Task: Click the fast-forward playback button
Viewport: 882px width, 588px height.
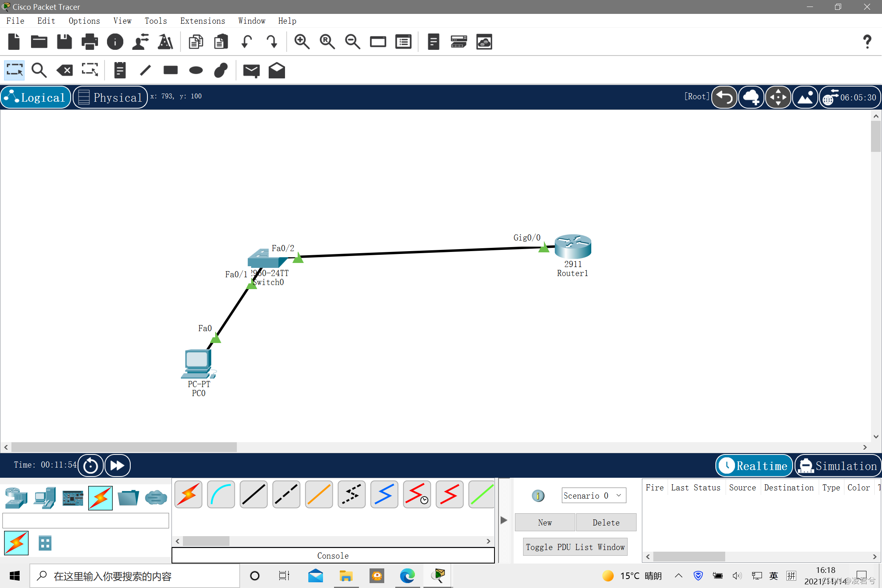Action: [x=118, y=465]
